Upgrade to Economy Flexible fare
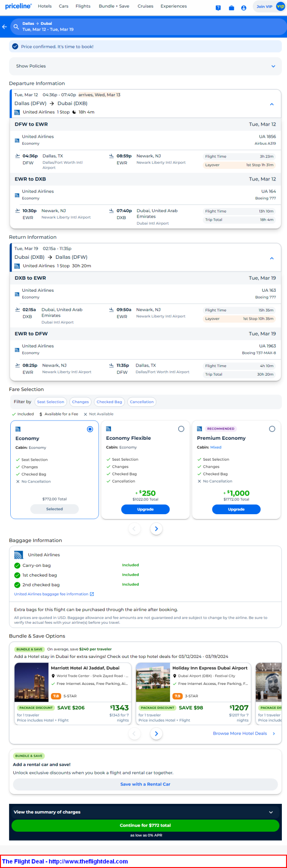The width and height of the screenshot is (287, 868). point(145,510)
